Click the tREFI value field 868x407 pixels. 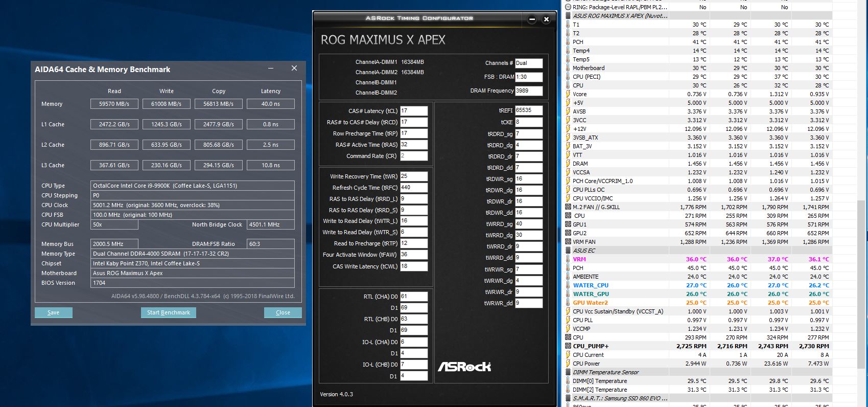click(x=529, y=110)
